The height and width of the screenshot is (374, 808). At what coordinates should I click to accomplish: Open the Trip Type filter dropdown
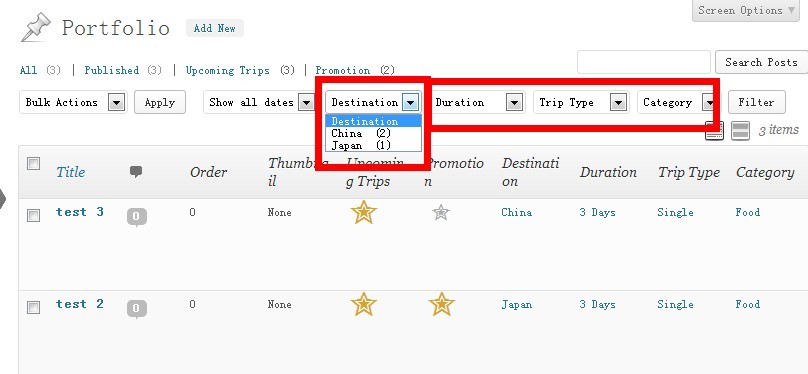coord(581,102)
